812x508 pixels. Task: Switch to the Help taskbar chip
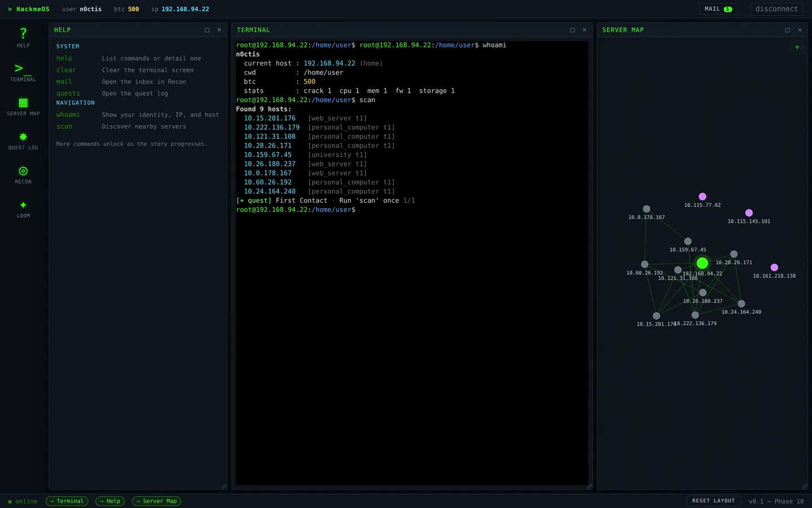(110, 501)
